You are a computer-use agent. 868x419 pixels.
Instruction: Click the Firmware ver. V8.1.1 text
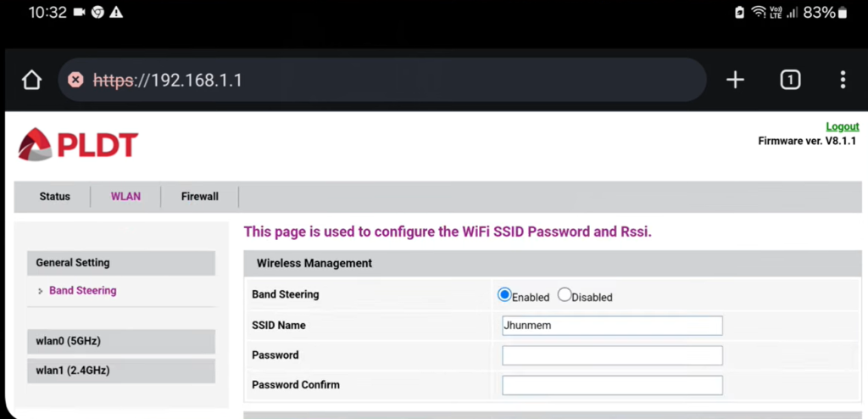pos(807,142)
